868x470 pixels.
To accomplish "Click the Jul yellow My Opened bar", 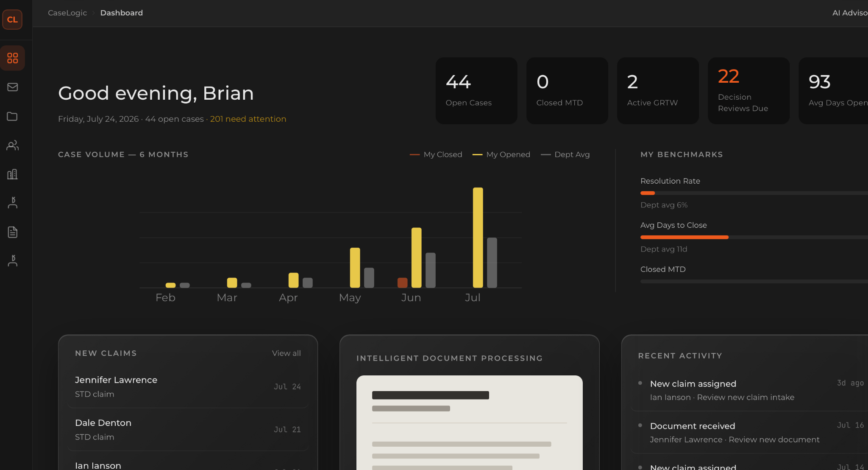I will tap(478, 238).
